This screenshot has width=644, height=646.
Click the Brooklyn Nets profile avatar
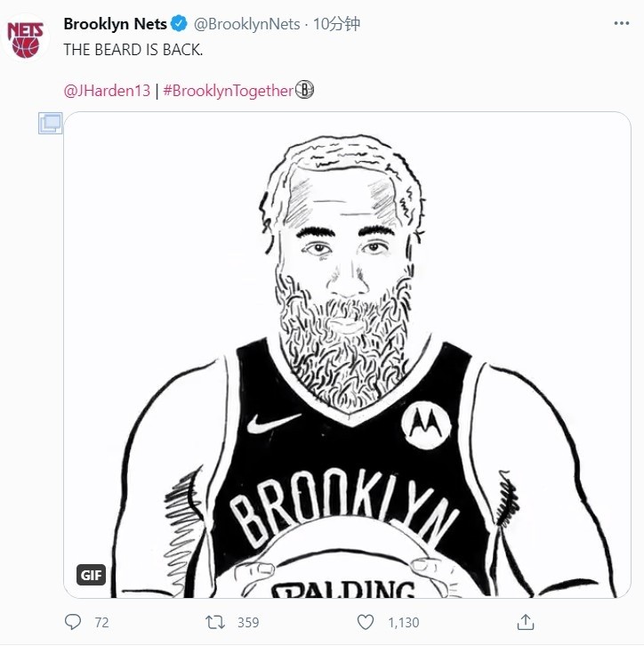pos(26,37)
